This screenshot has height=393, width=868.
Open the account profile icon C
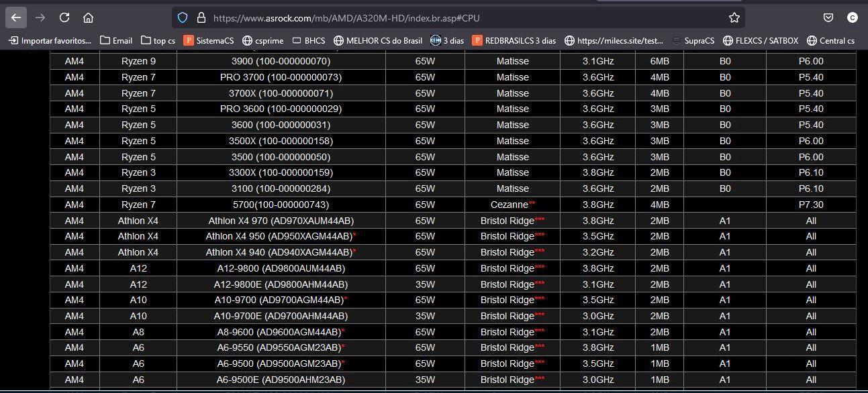(x=853, y=17)
